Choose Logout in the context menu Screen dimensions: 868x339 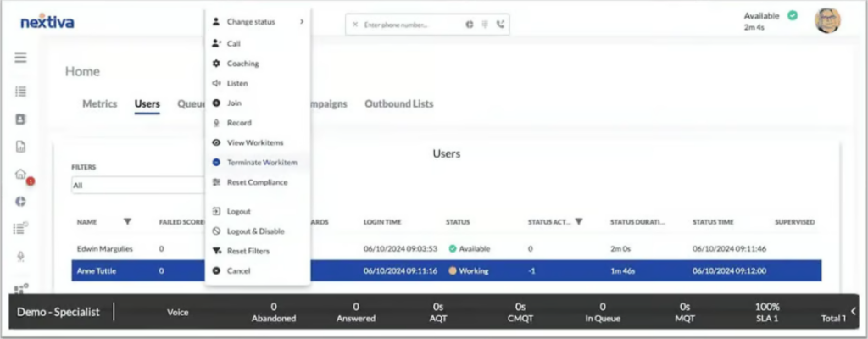click(258, 212)
